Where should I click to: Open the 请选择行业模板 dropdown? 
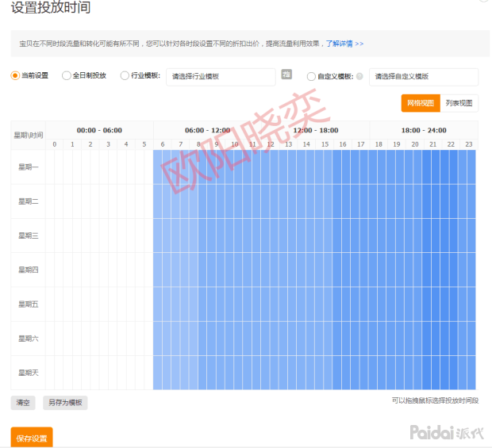point(220,76)
